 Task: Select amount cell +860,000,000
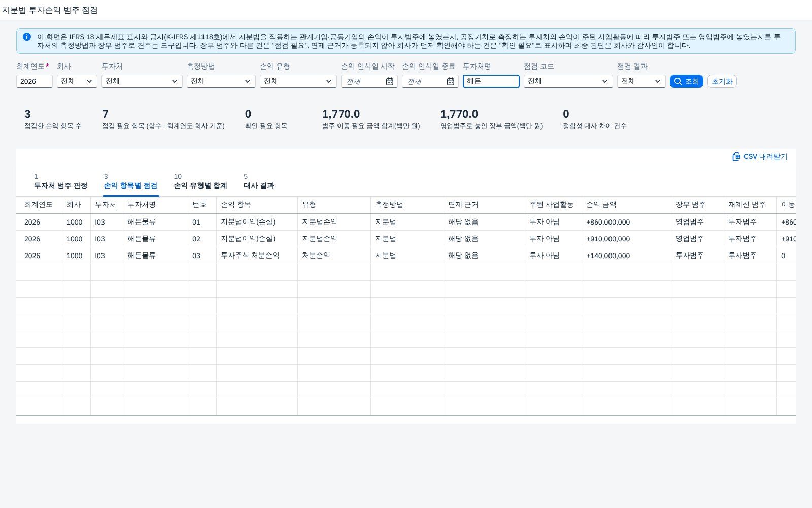(x=626, y=222)
